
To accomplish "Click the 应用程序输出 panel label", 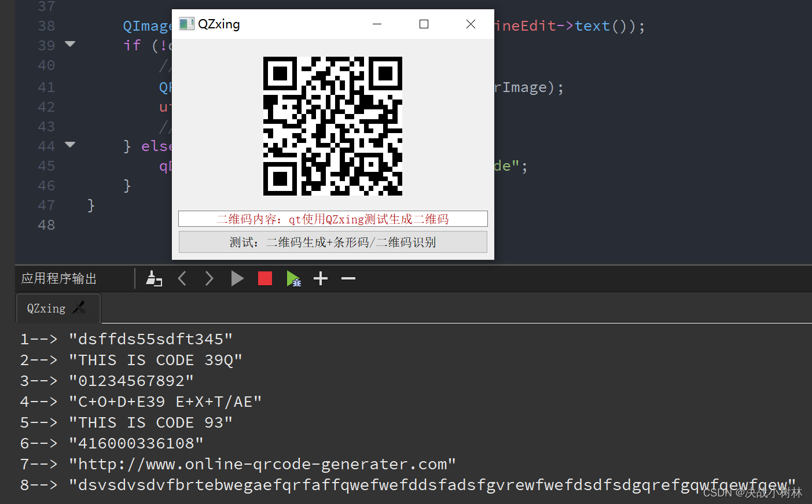I will (x=58, y=278).
